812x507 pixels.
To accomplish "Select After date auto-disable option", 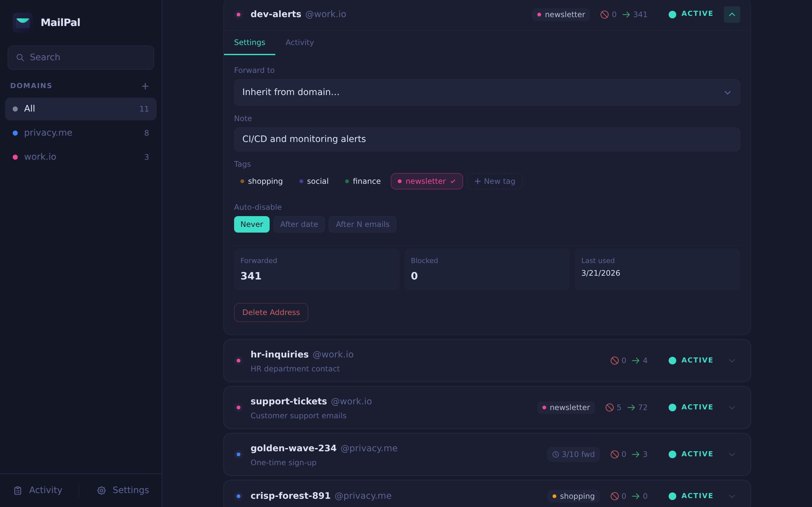I will pos(298,224).
